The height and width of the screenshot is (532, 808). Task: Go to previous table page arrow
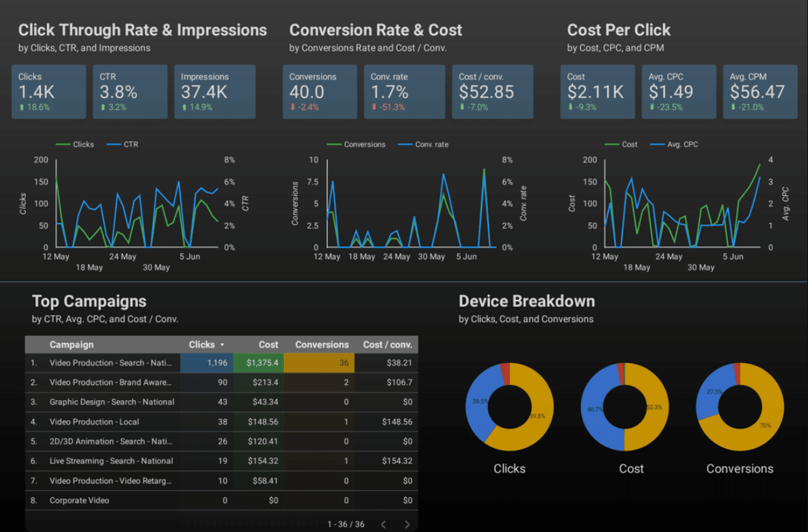383,524
